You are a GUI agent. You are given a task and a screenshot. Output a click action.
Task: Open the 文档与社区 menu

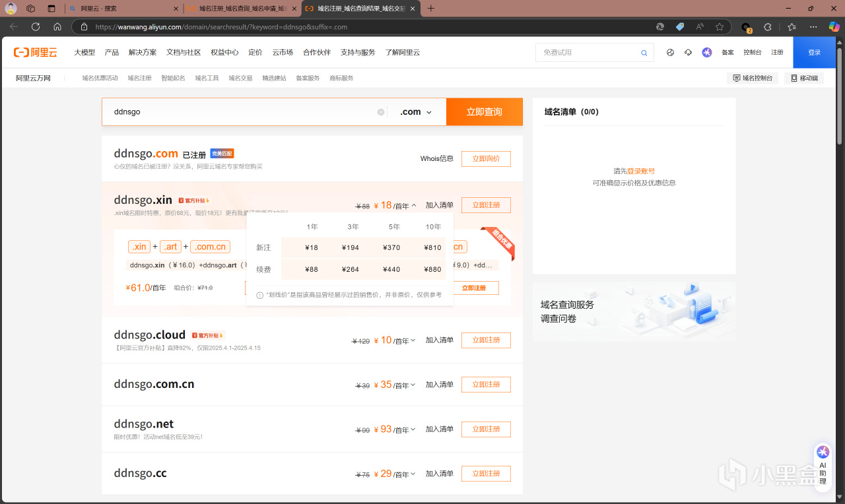184,53
